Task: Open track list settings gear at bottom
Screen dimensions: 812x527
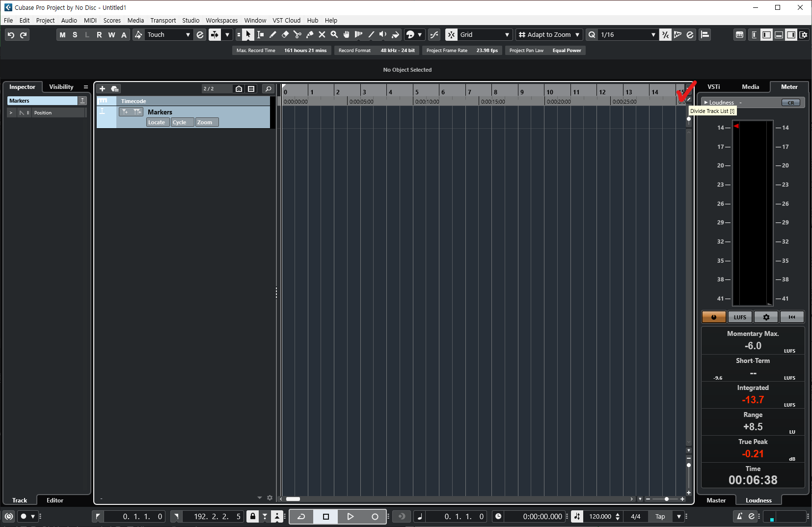Action: (x=270, y=498)
